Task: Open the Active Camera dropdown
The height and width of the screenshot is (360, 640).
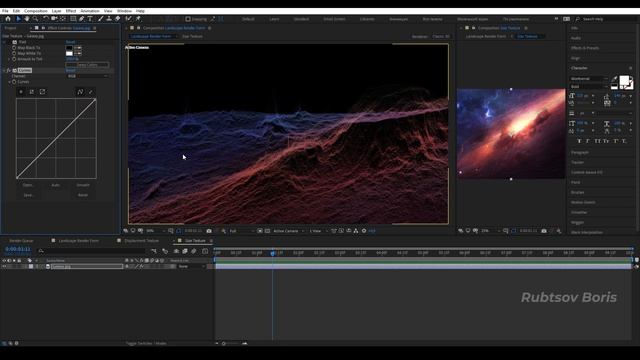Action: tap(289, 231)
